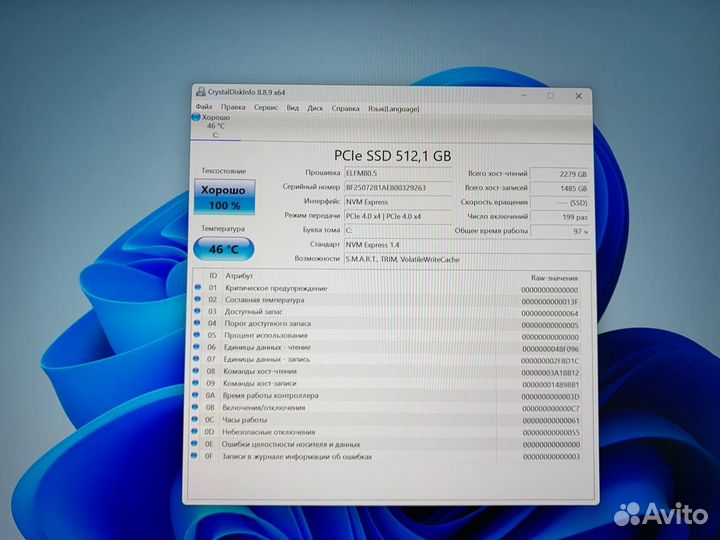Screen dimensions: 720x540
Task: Select the Время работы контроллера attribute name
Action: (x=270, y=396)
